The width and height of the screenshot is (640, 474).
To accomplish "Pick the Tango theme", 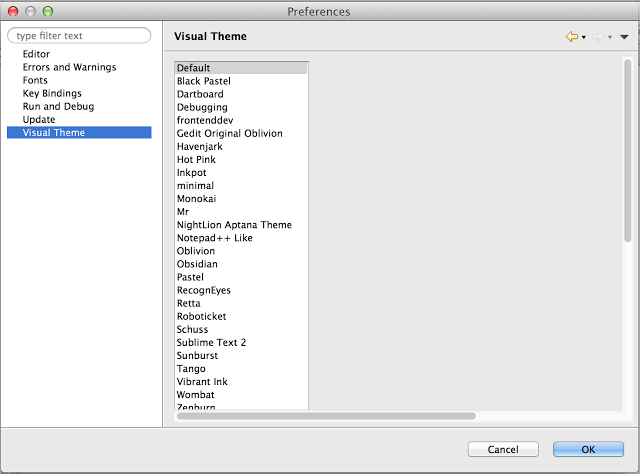I will [x=191, y=369].
